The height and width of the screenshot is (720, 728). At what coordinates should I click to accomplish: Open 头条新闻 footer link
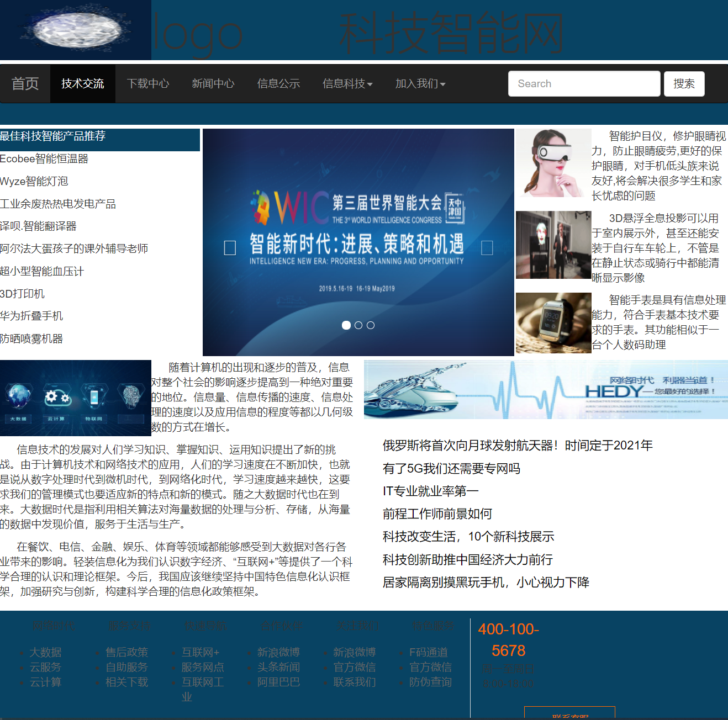[x=279, y=668]
